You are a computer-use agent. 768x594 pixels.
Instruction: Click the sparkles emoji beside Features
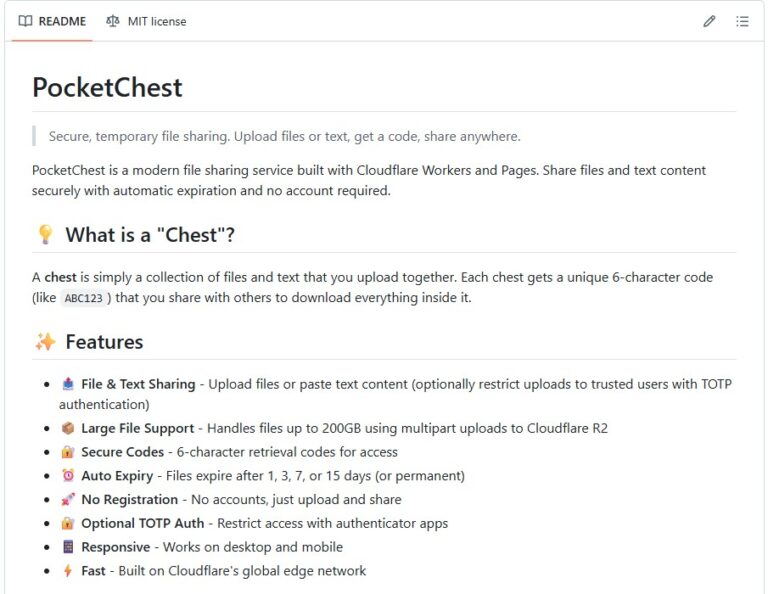pyautogui.click(x=45, y=341)
